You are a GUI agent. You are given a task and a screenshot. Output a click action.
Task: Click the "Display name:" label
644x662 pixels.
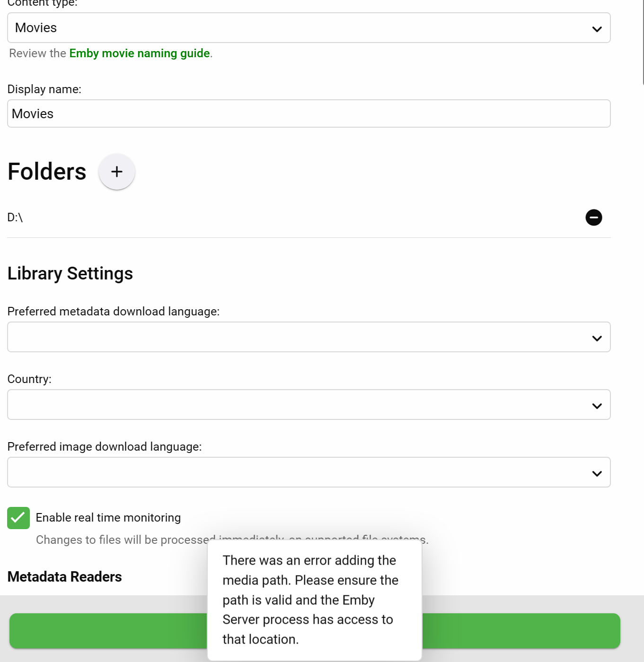coord(44,89)
